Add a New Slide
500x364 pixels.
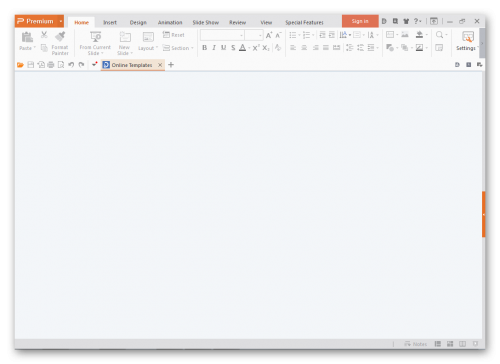click(x=125, y=43)
